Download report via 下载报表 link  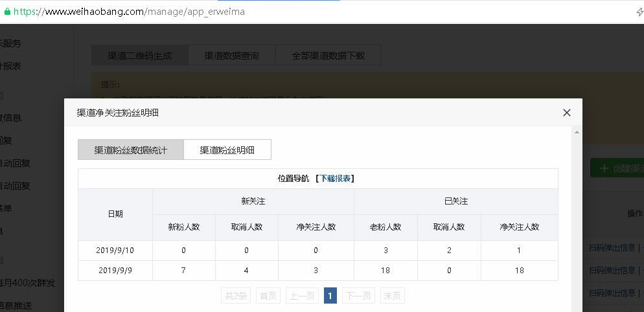(337, 179)
